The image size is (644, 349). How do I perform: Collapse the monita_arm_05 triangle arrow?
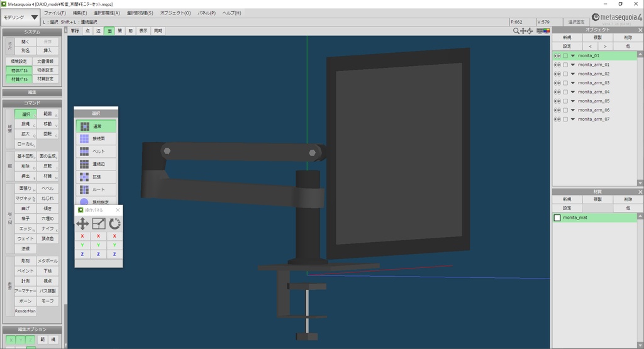[x=573, y=101]
